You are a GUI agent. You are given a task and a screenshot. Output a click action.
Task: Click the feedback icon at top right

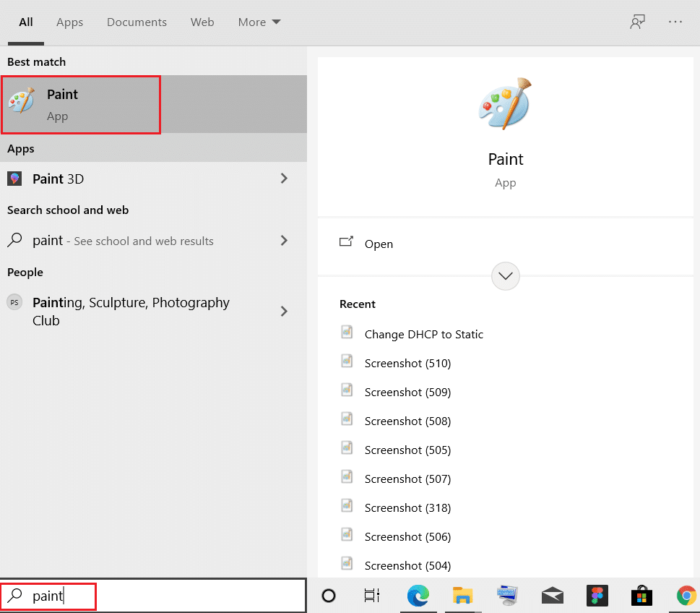tap(637, 22)
